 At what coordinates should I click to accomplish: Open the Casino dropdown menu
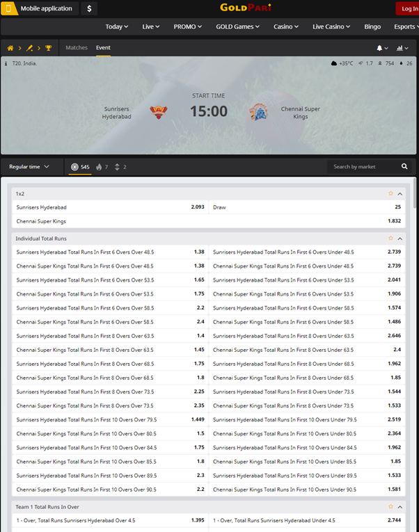[x=286, y=27]
